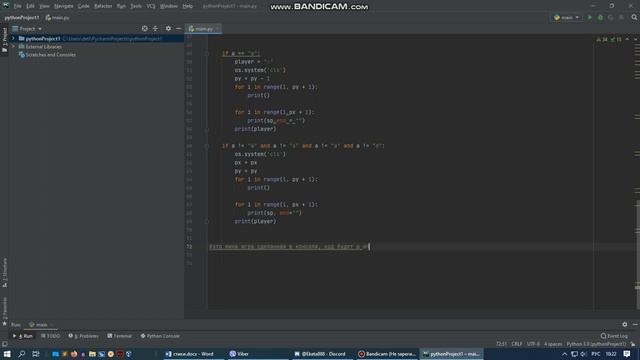This screenshot has width=640, height=360.
Task: Click the main.py breadcrumb in navigation bar
Action: (58, 18)
